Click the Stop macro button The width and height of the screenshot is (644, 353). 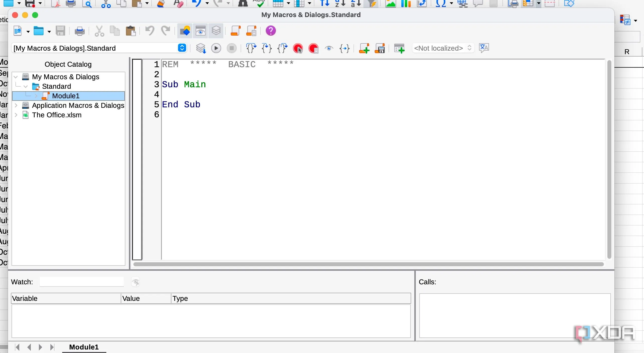click(232, 48)
